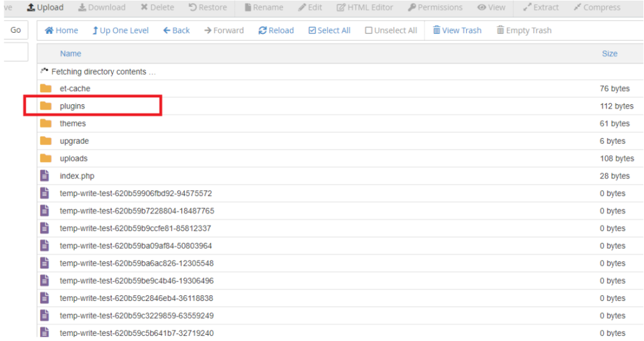The width and height of the screenshot is (644, 341).
Task: Click file icon of temp-write-test-620b59b7228804-18487765
Action: (x=45, y=210)
